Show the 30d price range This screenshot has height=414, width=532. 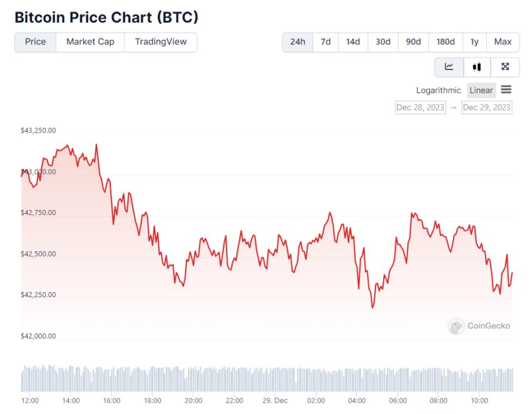pos(383,43)
